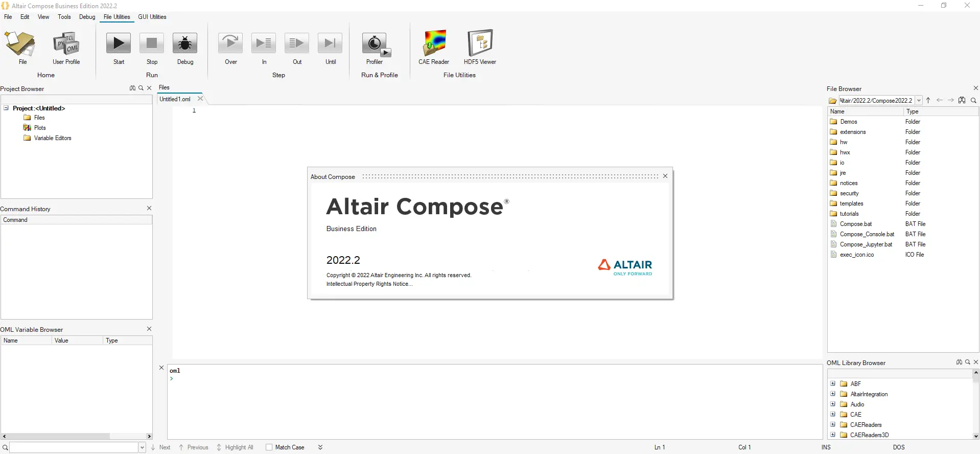
Task: Enable Match Case checkbox
Action: point(269,447)
